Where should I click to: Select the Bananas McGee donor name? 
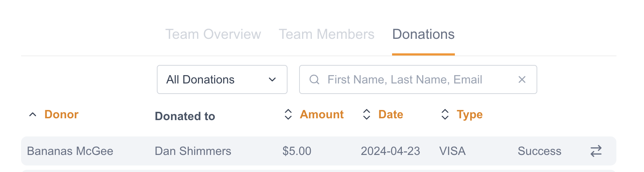[x=70, y=151]
